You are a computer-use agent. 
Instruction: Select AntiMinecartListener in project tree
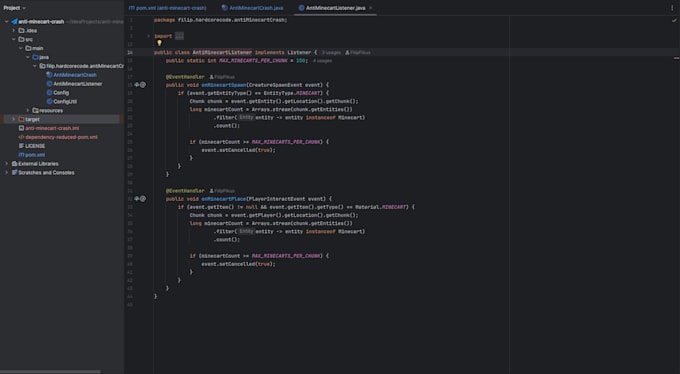tap(78, 84)
